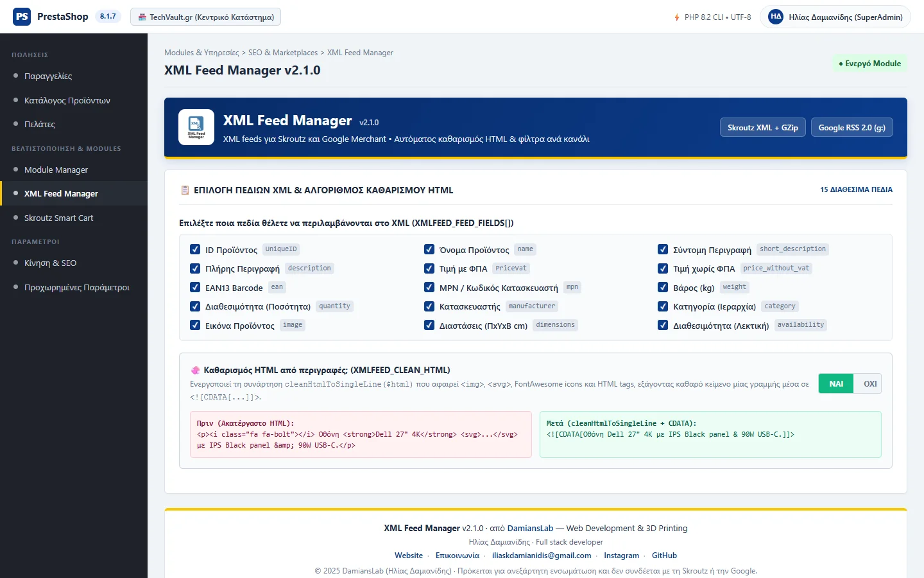Click the PrestaShop PS logo icon

click(x=22, y=17)
